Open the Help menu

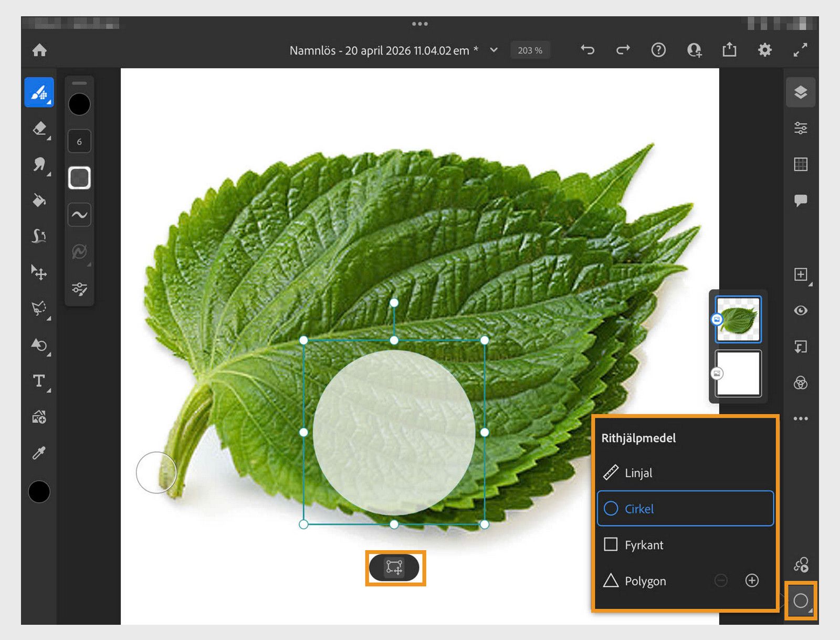coord(658,50)
